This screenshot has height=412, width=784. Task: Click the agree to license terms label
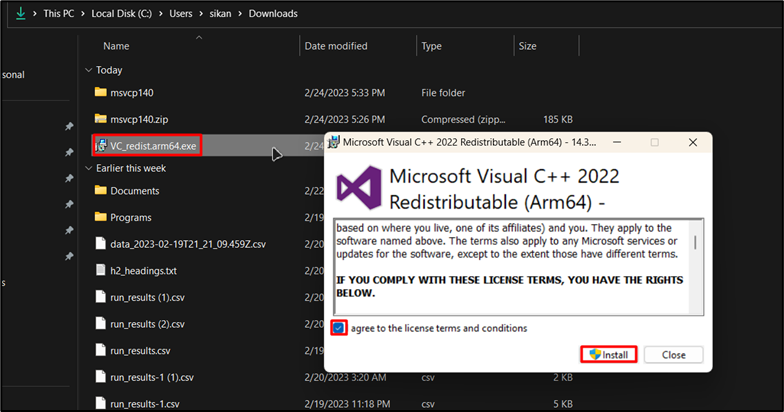(x=439, y=328)
